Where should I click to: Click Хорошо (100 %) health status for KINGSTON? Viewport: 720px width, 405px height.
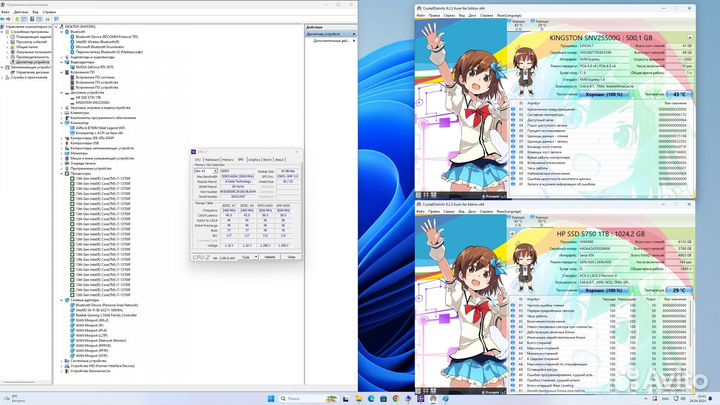click(x=604, y=94)
